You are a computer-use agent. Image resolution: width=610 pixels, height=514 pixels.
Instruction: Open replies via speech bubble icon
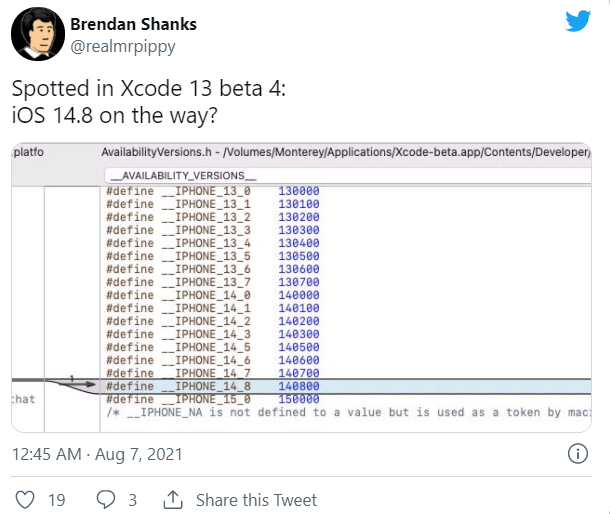coord(106,500)
